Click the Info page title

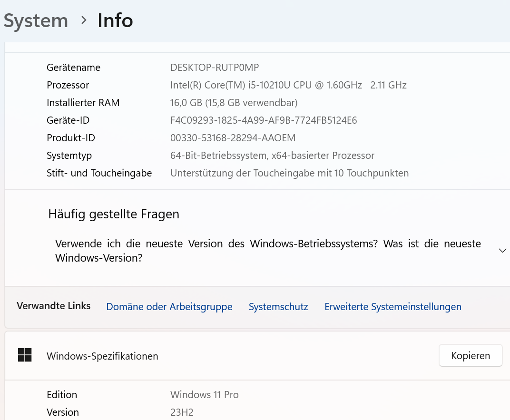(x=115, y=20)
